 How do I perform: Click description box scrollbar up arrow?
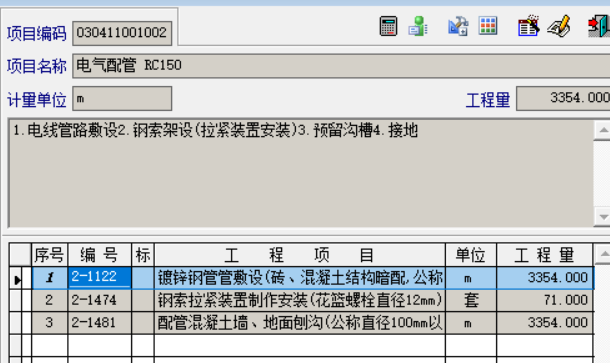[603, 130]
